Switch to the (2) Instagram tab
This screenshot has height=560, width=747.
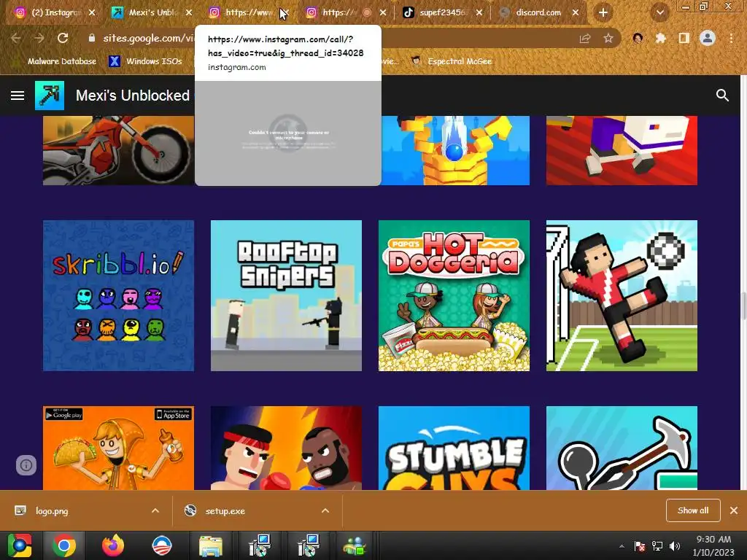coord(55,13)
